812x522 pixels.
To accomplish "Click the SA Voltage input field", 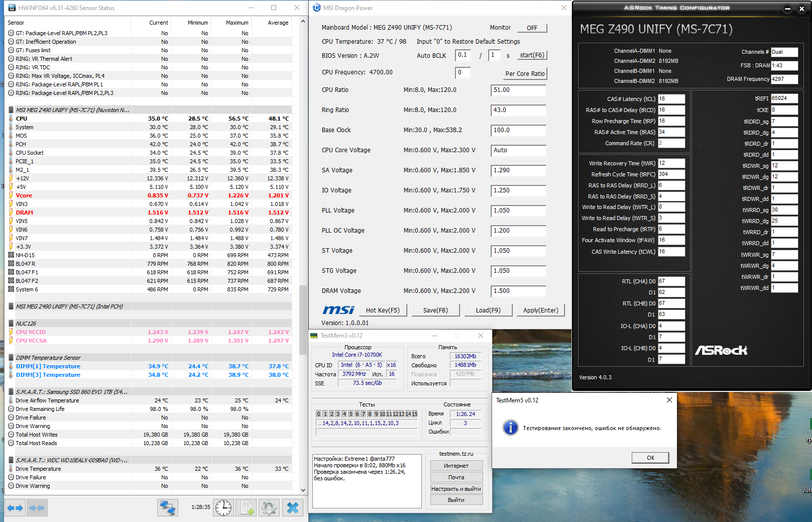I will point(518,171).
